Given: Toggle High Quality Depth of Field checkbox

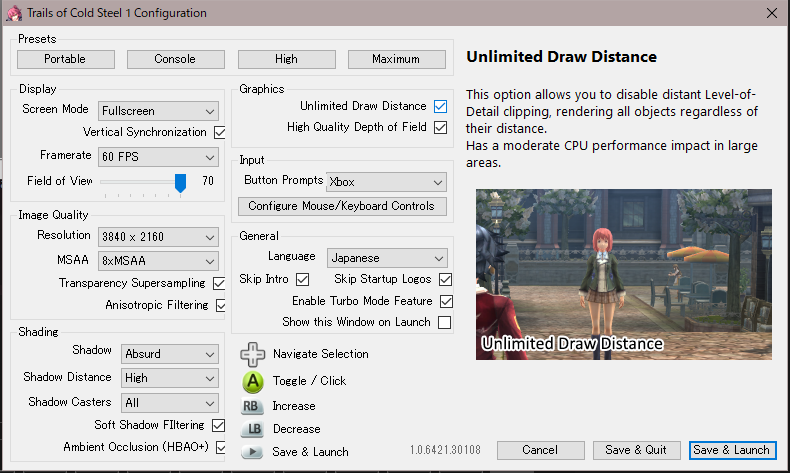Looking at the screenshot, I should pos(440,127).
